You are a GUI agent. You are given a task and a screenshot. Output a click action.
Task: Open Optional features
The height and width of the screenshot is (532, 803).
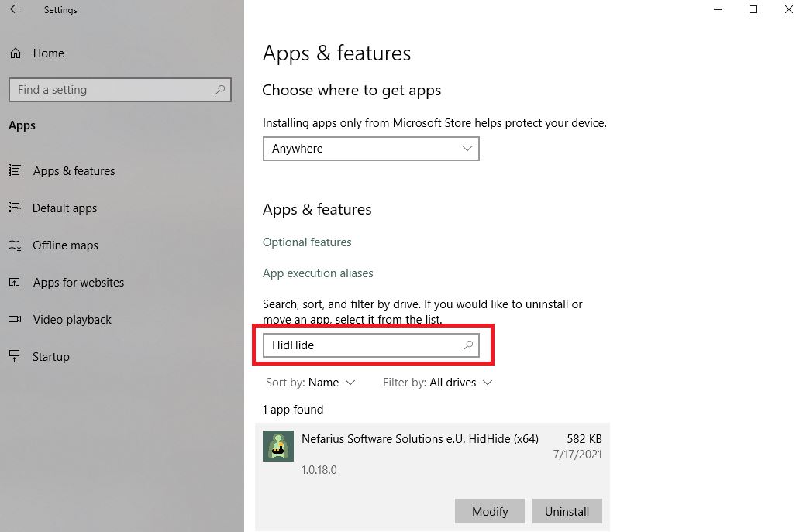pyautogui.click(x=307, y=242)
